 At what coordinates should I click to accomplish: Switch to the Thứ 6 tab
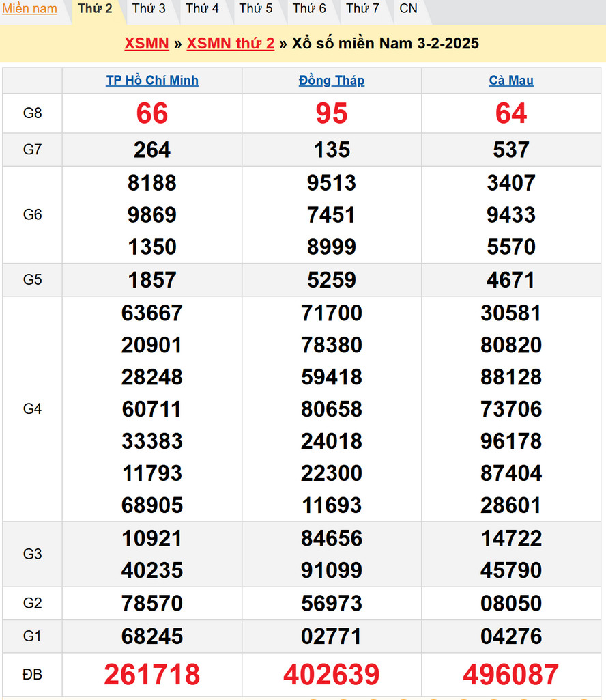click(x=309, y=9)
